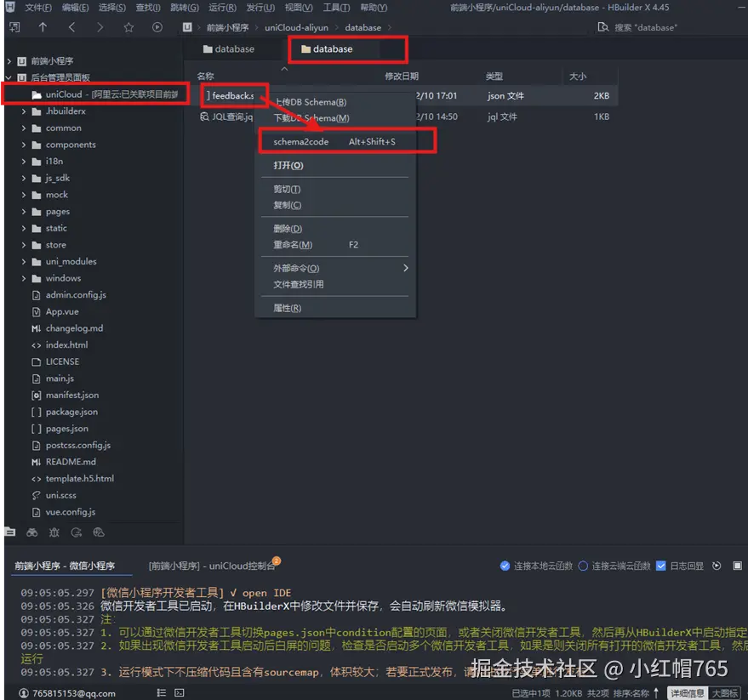Expand the uni_modules folder
The image size is (748, 700).
(x=23, y=261)
